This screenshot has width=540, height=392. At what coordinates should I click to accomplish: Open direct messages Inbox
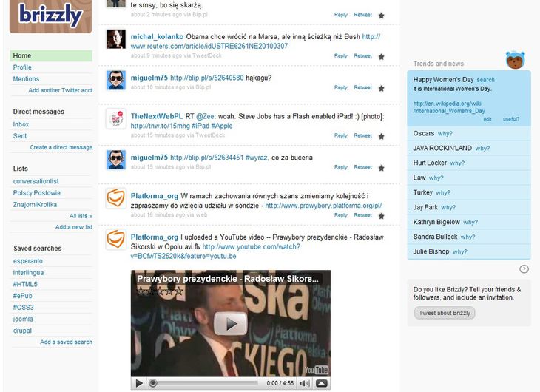click(x=21, y=124)
